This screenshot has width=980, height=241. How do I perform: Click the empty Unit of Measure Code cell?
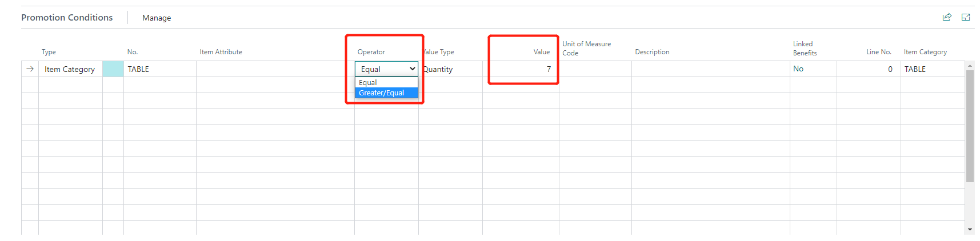pos(595,69)
